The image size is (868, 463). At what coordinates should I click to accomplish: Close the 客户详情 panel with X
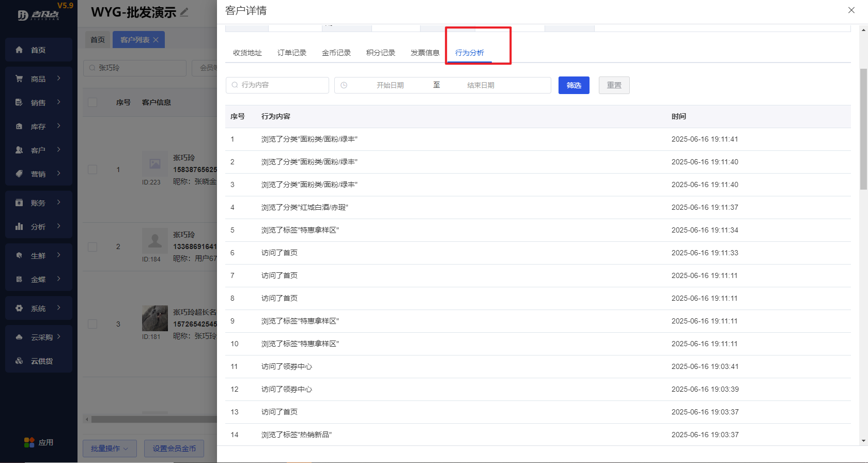(x=851, y=10)
